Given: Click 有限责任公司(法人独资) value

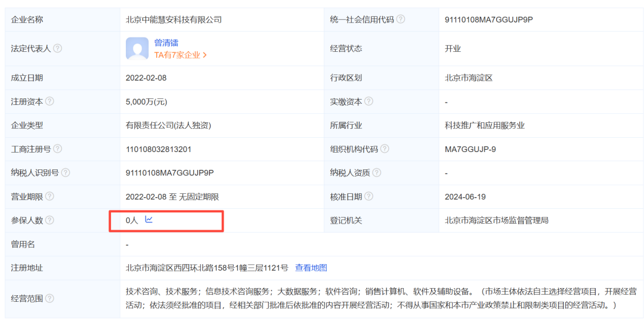Looking at the screenshot, I should coord(168,126).
